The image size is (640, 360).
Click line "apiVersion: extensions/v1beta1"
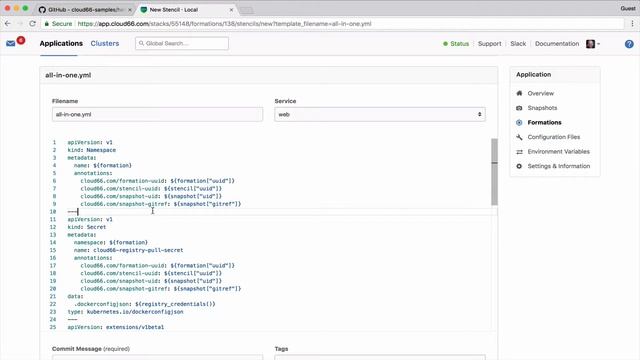(x=116, y=327)
